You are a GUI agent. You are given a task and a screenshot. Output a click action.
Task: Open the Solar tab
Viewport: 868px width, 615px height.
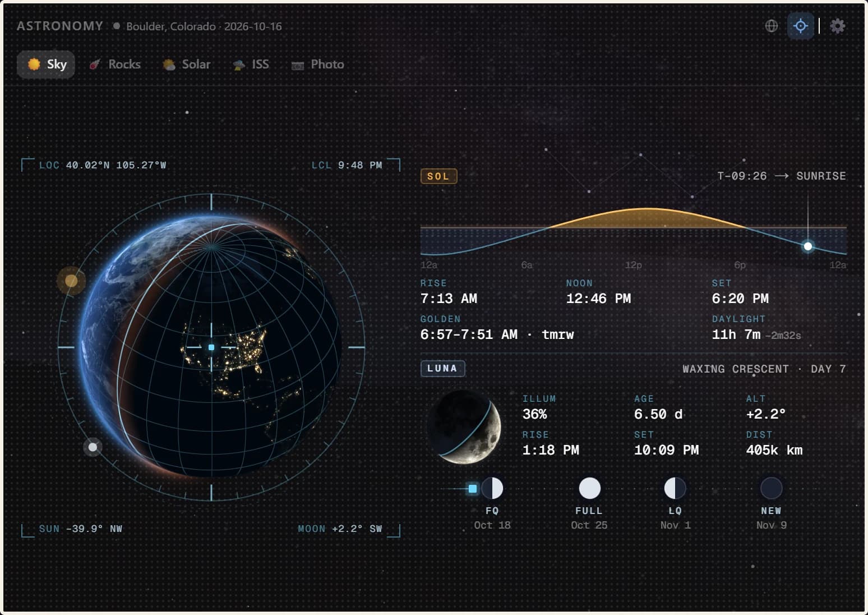187,65
